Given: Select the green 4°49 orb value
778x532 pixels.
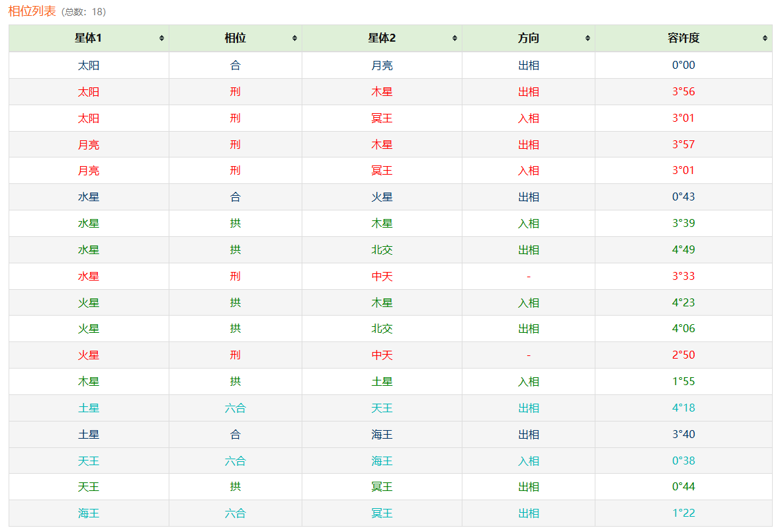Looking at the screenshot, I should 683,250.
